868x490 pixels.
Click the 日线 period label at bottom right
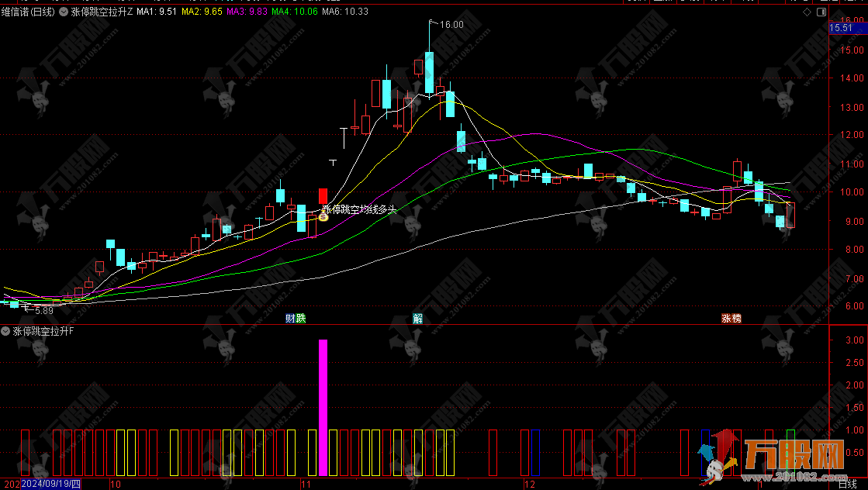coord(848,485)
